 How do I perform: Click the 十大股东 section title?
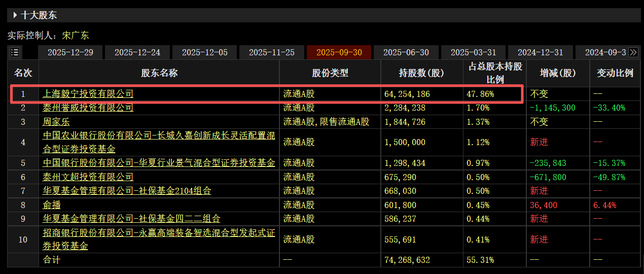39,15
